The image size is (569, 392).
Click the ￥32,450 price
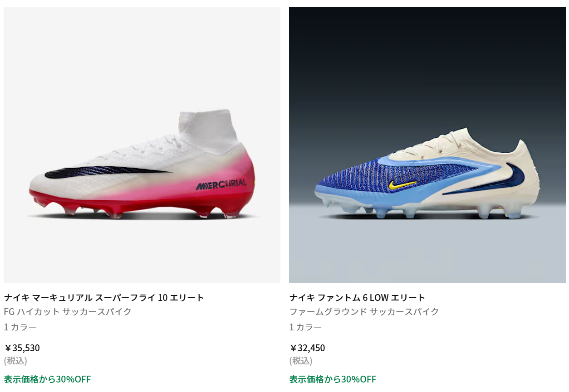click(307, 348)
